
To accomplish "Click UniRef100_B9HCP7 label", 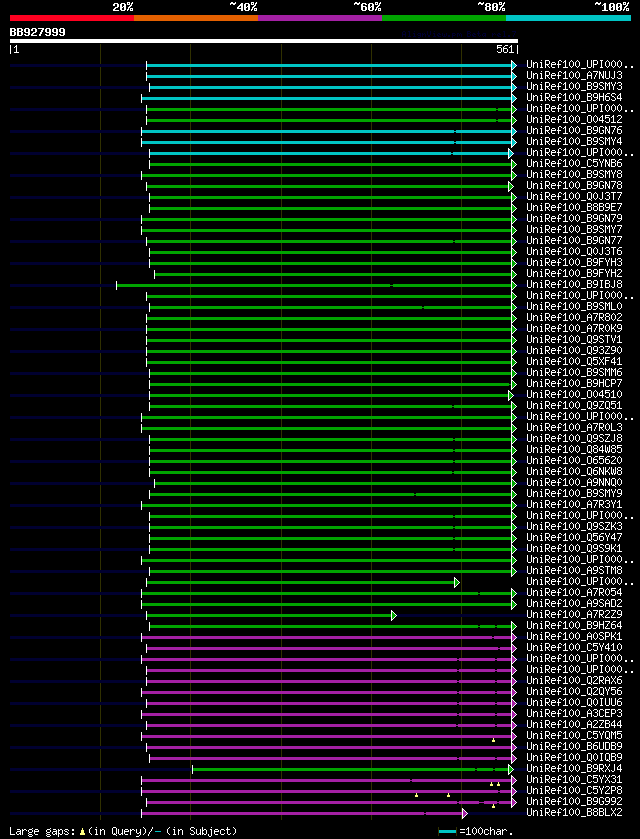I will tap(574, 384).
